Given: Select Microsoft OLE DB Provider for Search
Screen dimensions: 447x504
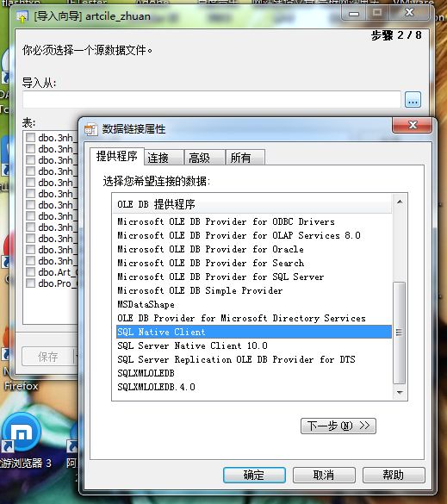Looking at the screenshot, I should point(210,264).
